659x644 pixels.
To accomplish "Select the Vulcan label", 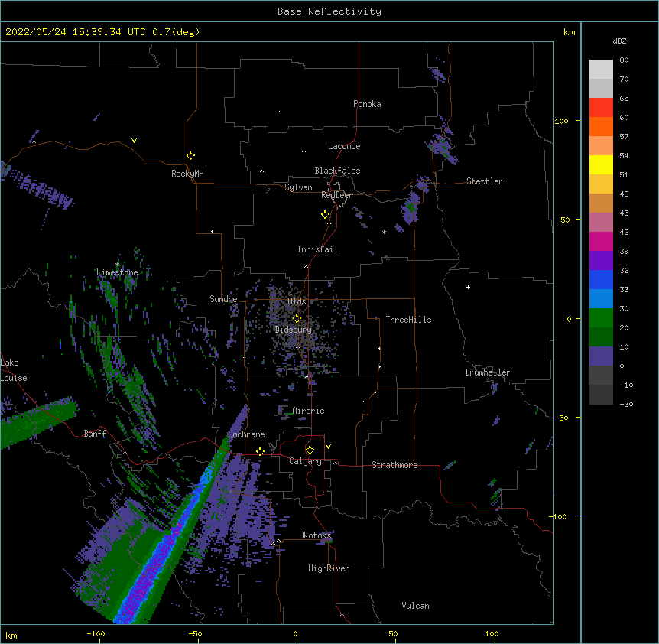I will point(415,606).
